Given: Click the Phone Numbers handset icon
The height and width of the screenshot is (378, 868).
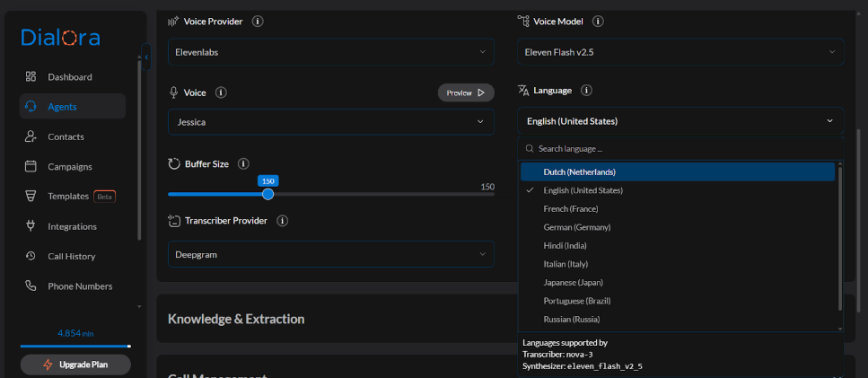Looking at the screenshot, I should point(31,286).
